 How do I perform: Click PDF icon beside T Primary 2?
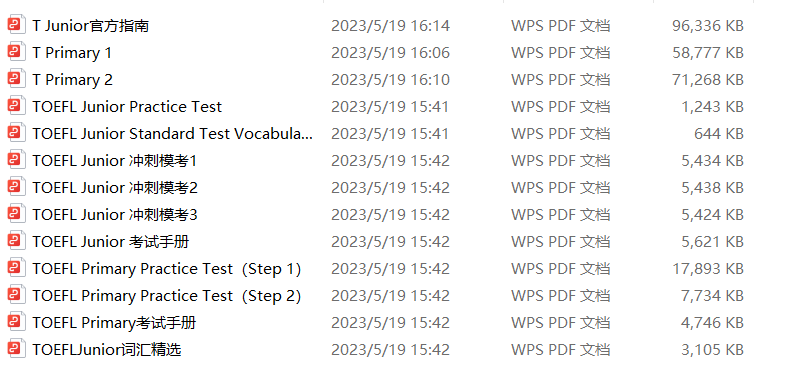(16, 80)
